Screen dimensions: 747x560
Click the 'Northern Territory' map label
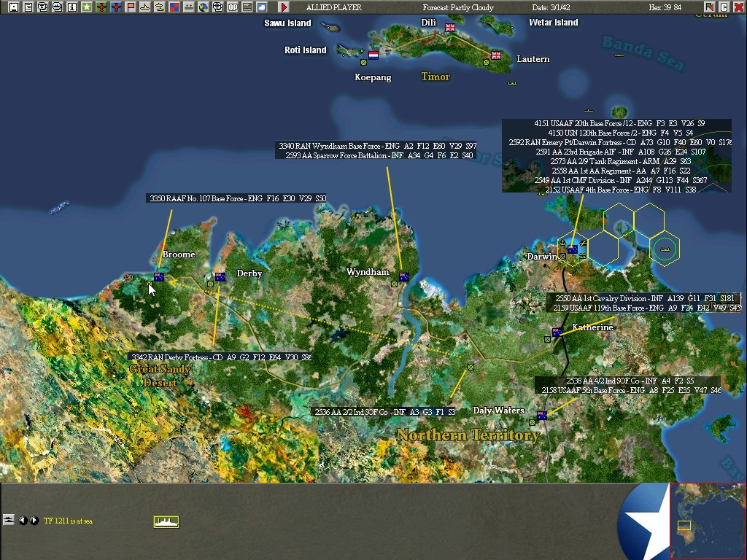(x=468, y=435)
